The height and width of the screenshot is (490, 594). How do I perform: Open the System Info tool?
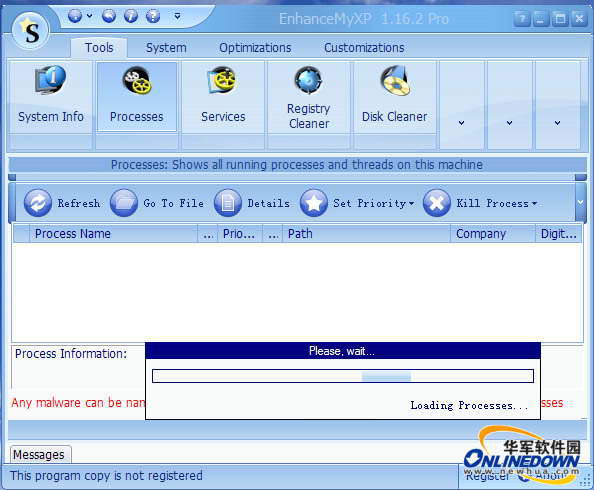51,98
